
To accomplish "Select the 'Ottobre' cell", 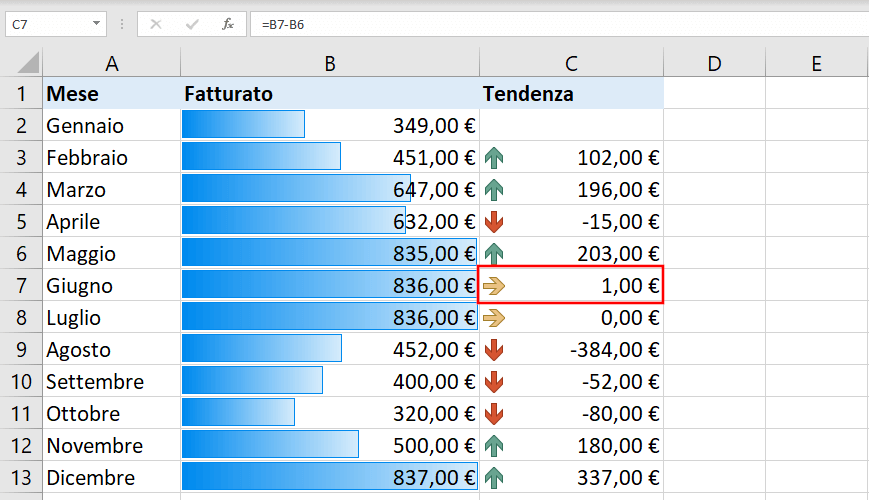I will point(111,414).
